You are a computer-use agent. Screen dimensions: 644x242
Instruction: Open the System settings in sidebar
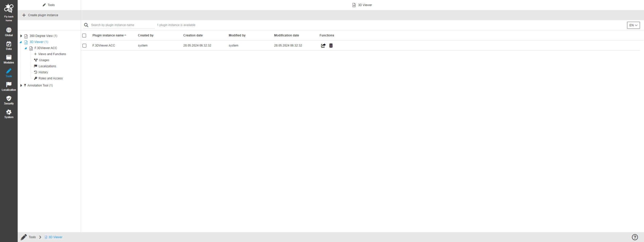[x=9, y=114]
